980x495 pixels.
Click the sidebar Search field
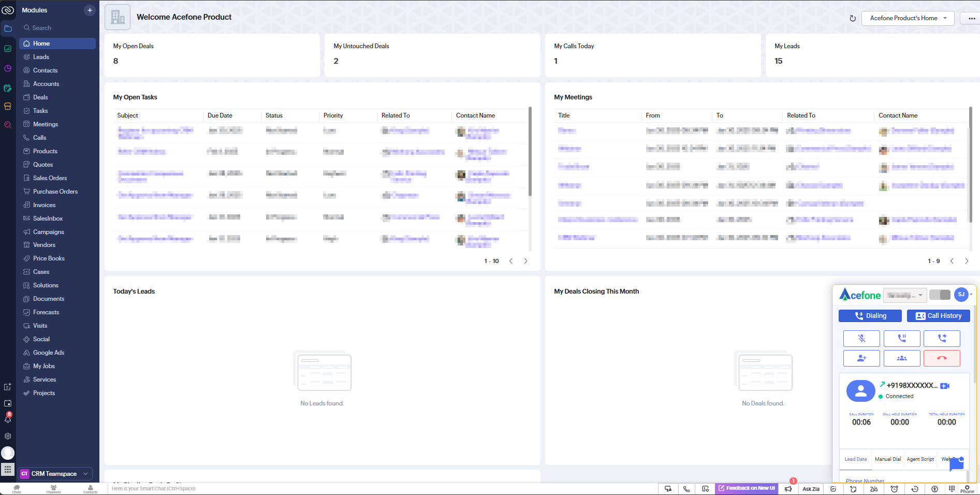(x=57, y=28)
